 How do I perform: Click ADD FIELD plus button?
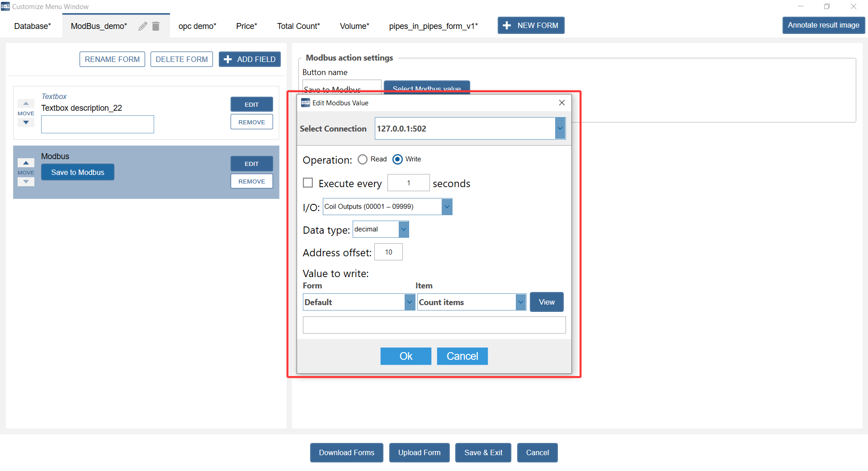click(250, 59)
